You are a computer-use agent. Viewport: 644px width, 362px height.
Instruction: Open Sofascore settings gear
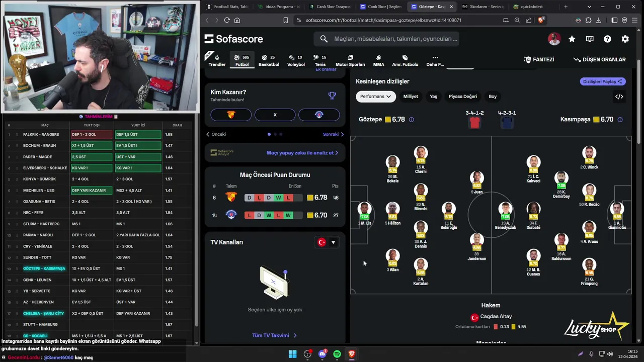[x=625, y=39]
